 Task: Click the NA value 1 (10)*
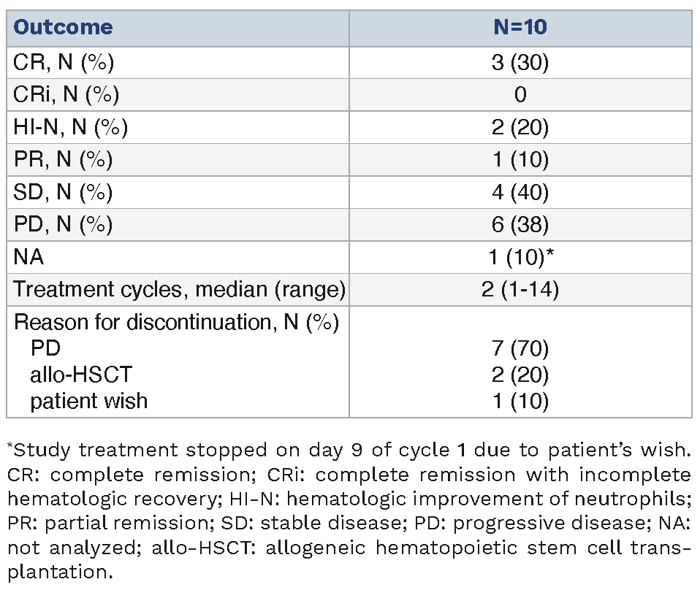click(x=523, y=257)
